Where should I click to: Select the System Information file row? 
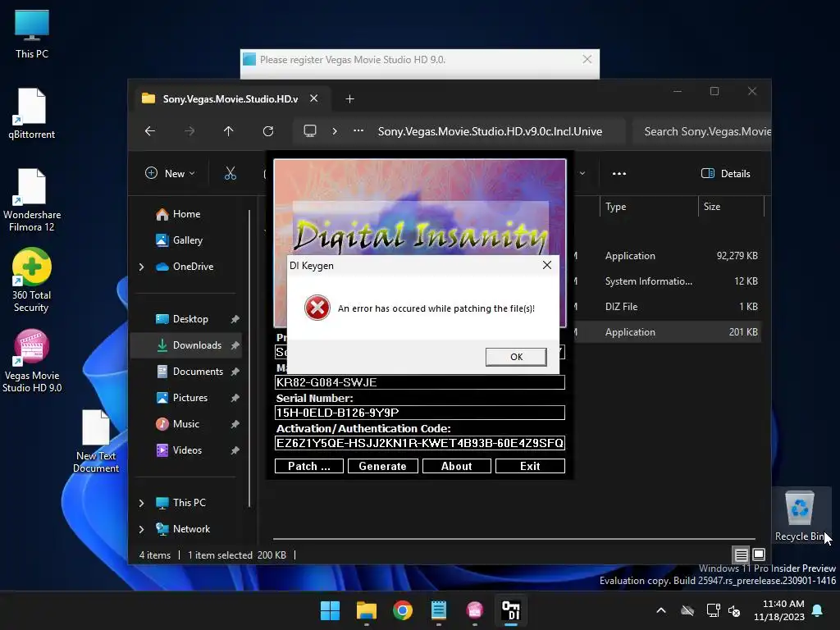667,281
